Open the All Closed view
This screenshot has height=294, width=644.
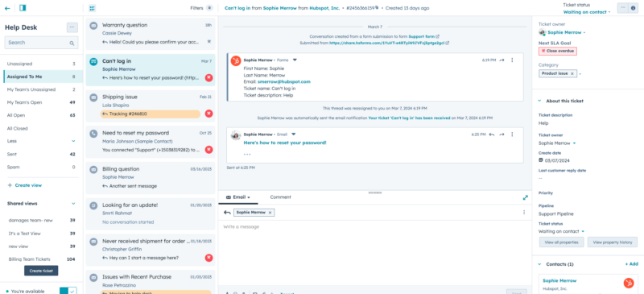click(41, 128)
